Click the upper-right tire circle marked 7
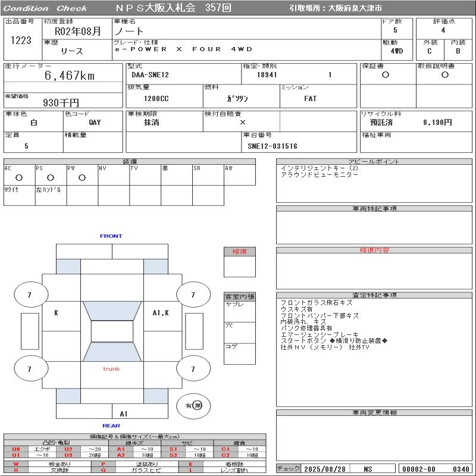Image resolution: width=476 pixels, height=476 pixels. (192, 295)
